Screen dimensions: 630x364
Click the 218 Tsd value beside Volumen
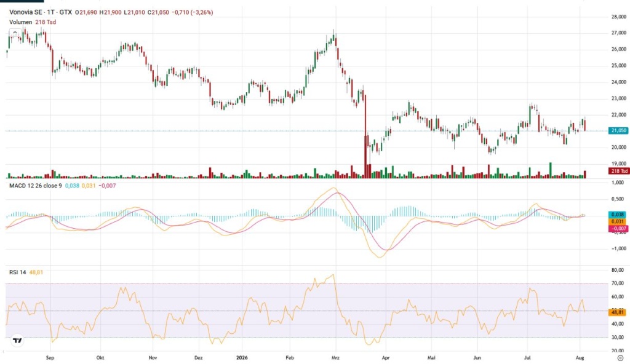[x=46, y=22]
